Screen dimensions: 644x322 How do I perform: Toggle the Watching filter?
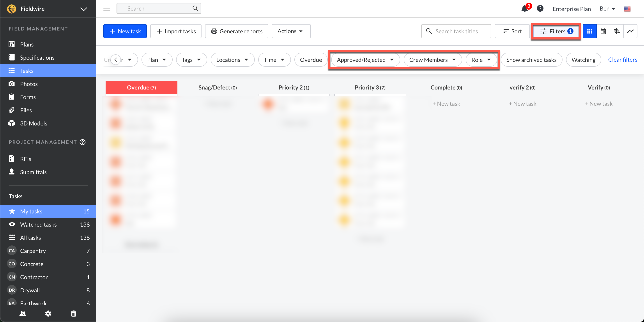(x=584, y=60)
